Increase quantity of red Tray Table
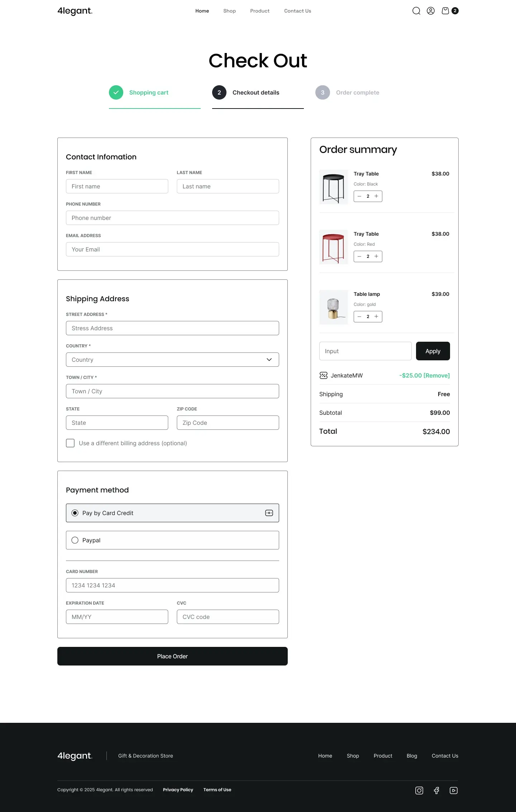 [376, 256]
